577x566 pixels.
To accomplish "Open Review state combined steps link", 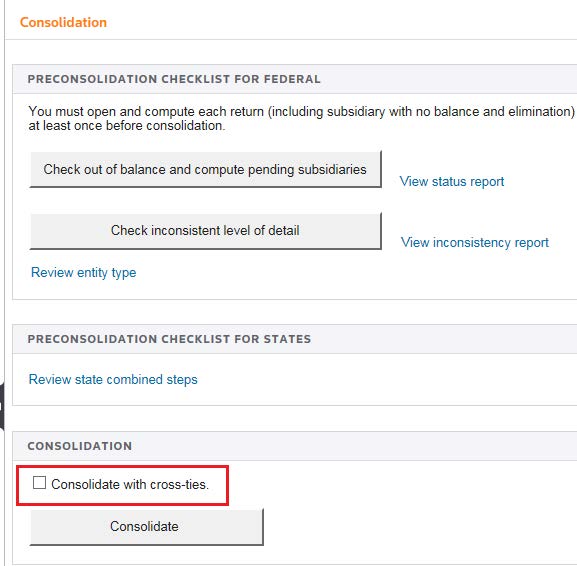I will click(x=113, y=379).
